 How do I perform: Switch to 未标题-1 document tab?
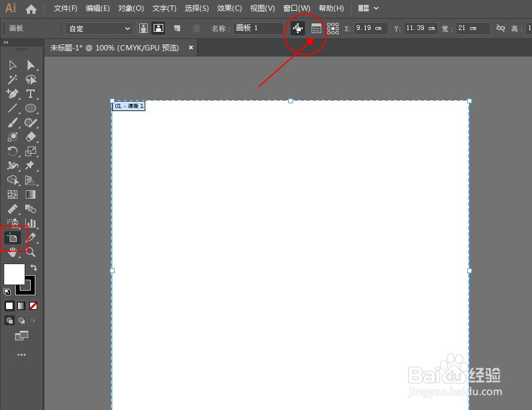tap(115, 48)
